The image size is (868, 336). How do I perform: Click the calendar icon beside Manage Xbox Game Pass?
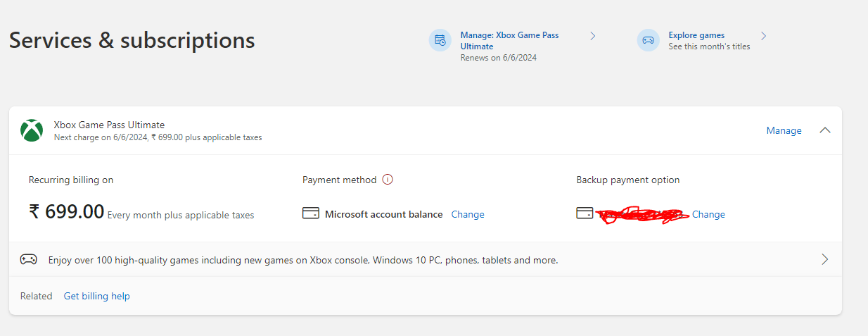[x=440, y=40]
